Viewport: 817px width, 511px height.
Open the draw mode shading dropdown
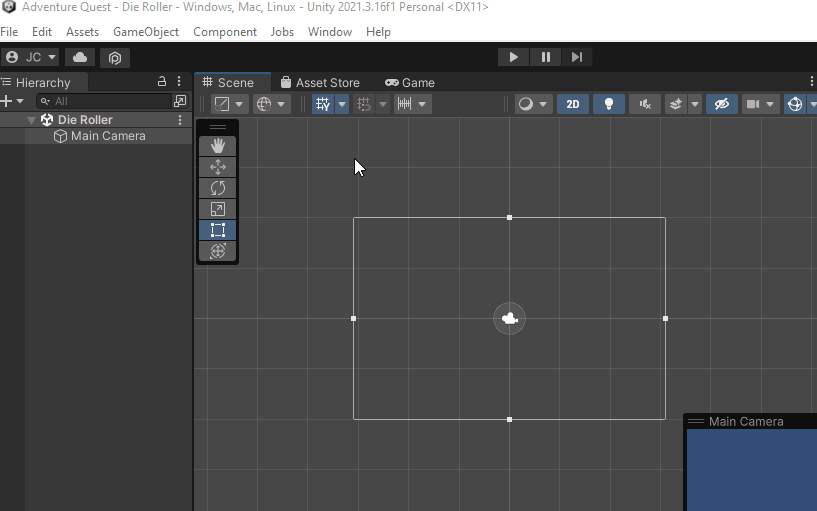tap(533, 104)
